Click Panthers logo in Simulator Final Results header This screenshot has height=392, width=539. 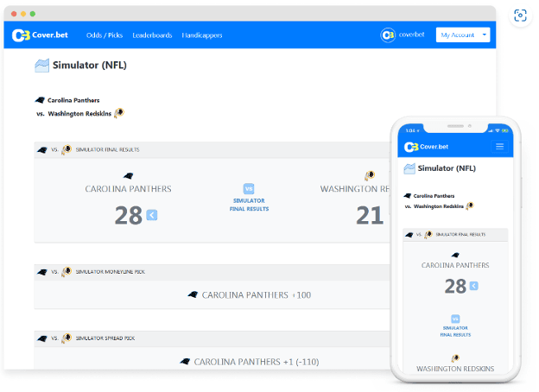pos(42,150)
